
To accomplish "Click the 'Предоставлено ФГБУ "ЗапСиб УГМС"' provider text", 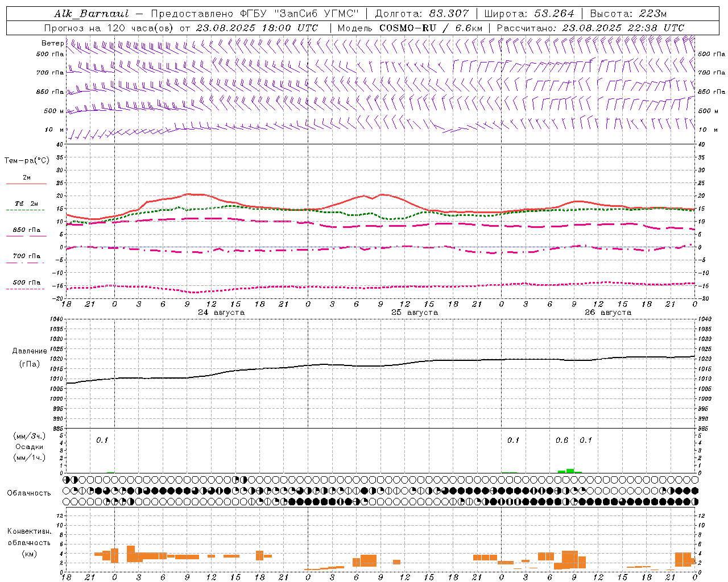I will (255, 14).
